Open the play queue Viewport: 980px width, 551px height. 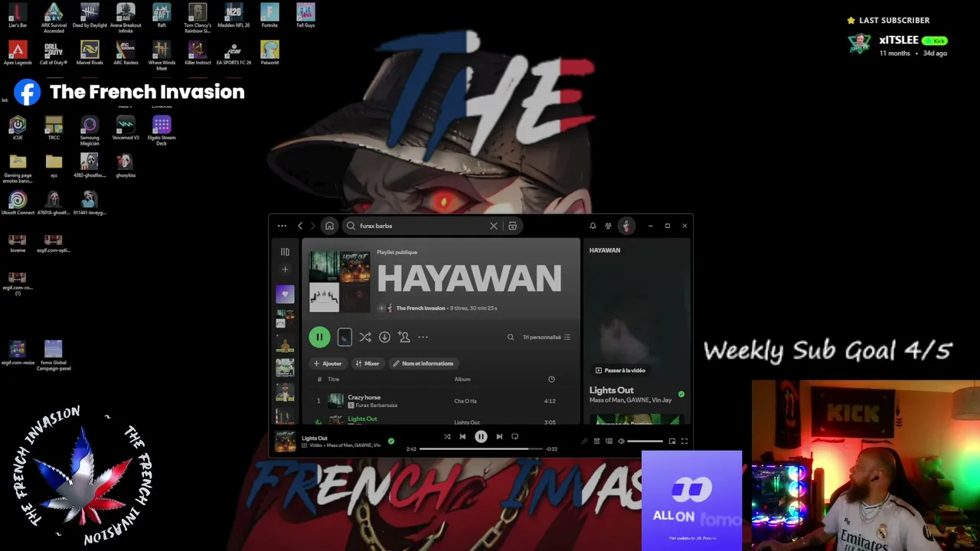[x=596, y=442]
